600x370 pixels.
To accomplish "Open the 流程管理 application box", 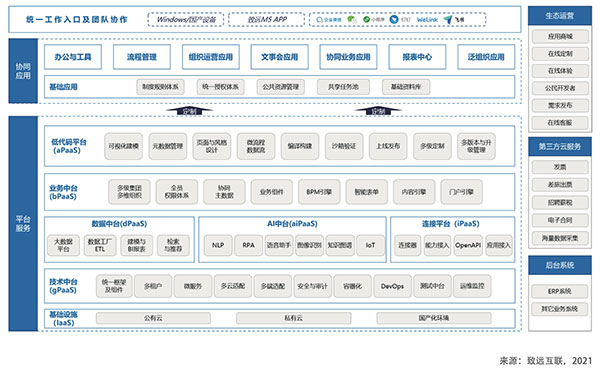I will coord(142,57).
